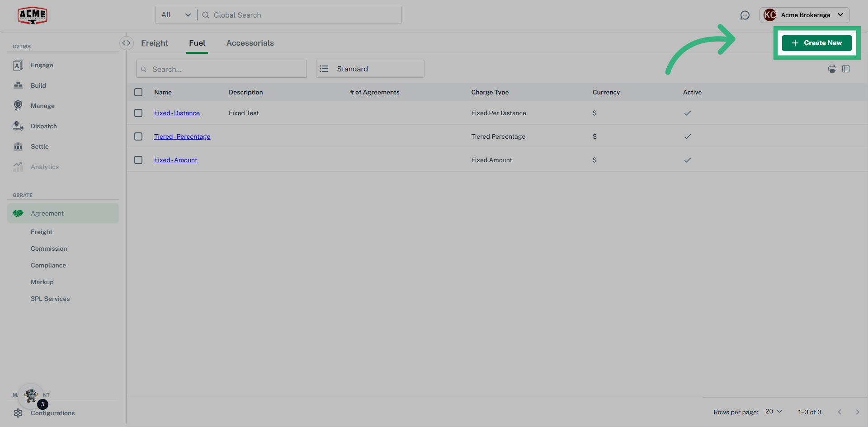
Task: Click the 'Tiered Percentage' charge type cell
Action: pos(498,136)
